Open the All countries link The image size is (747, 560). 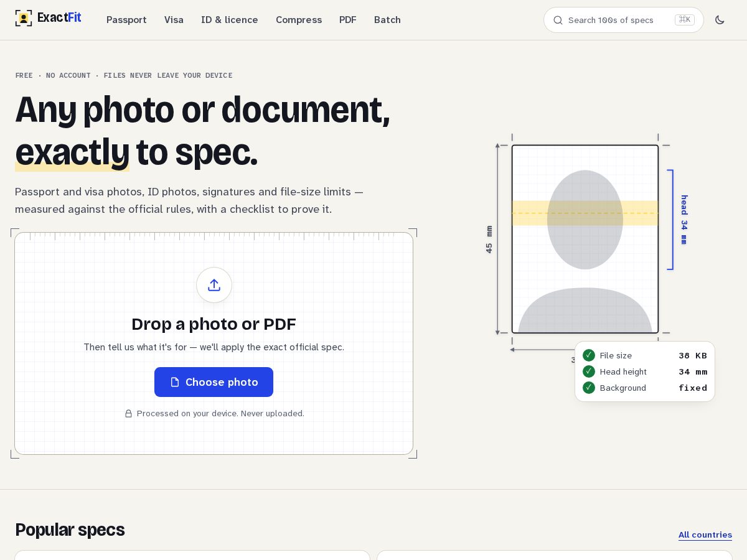coord(705,534)
